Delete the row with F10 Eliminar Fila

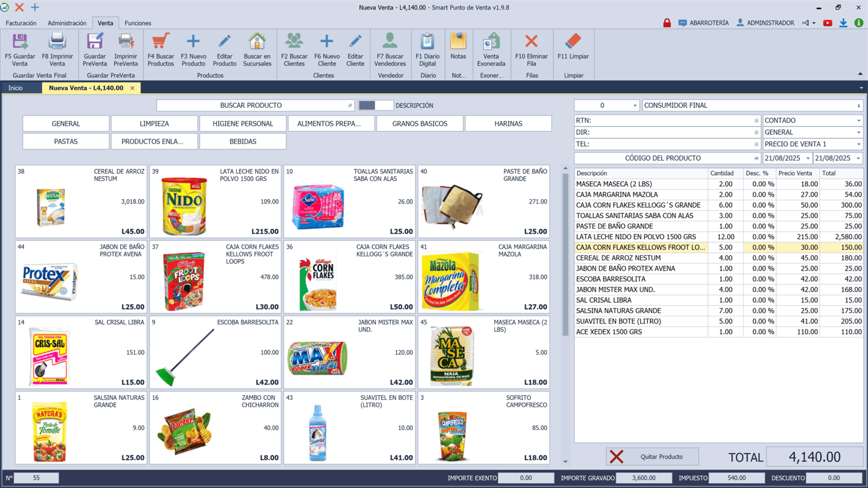point(531,49)
